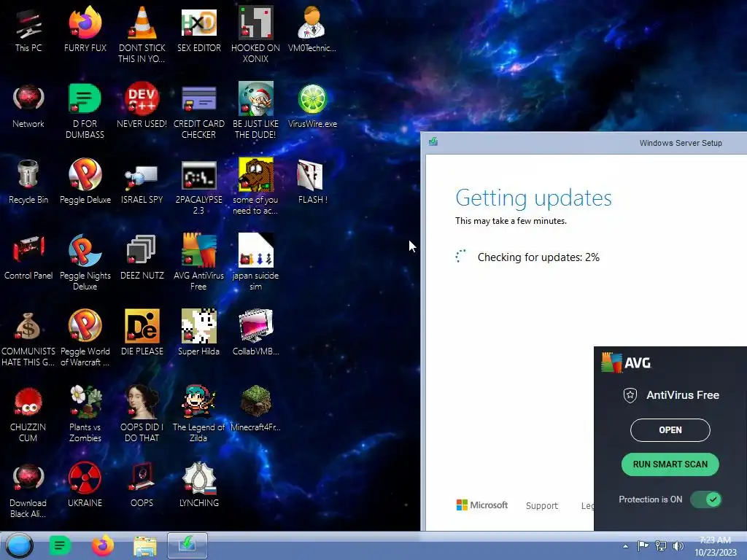The image size is (747, 560).
Task: Select CollabVMB monitor shortcut
Action: point(256,332)
